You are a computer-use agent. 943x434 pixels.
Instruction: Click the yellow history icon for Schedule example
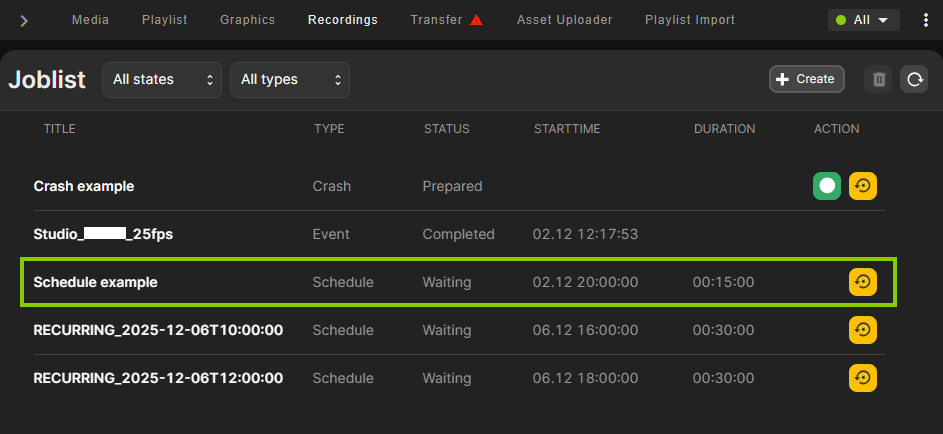pos(862,282)
